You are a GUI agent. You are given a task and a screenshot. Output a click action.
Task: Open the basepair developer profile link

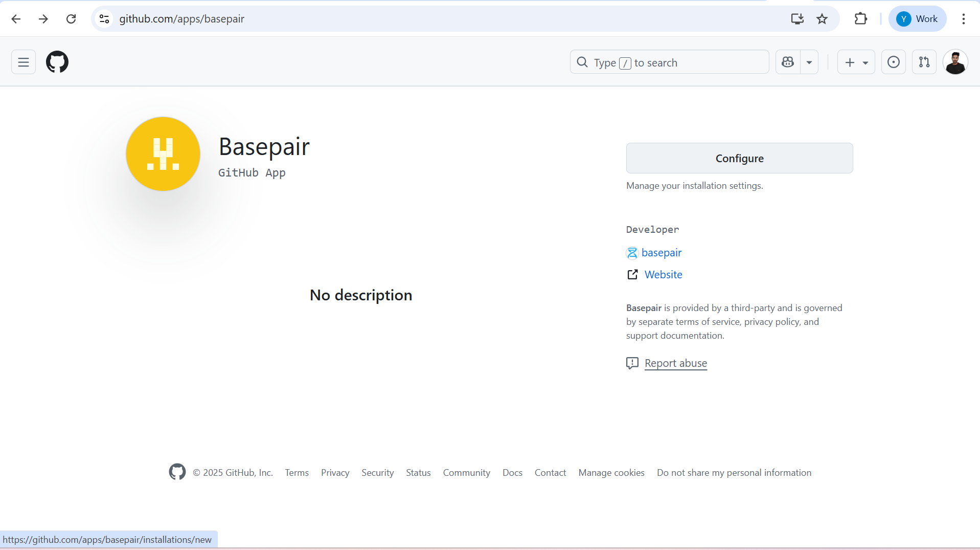pos(662,253)
